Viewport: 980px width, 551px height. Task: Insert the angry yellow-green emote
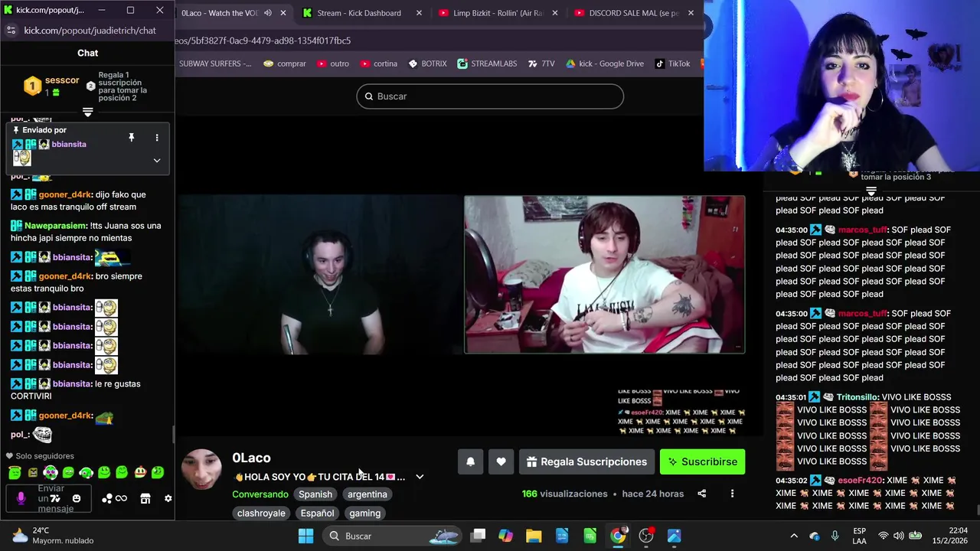tap(32, 473)
